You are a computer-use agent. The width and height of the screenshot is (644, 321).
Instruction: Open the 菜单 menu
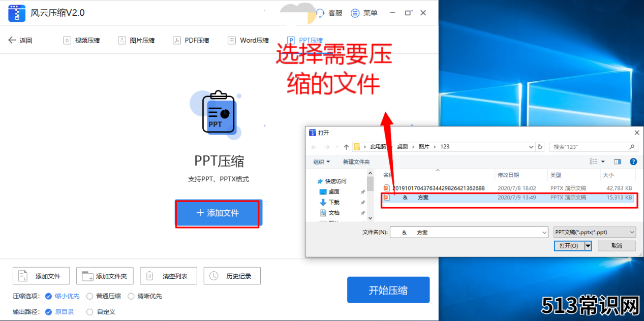tap(364, 13)
